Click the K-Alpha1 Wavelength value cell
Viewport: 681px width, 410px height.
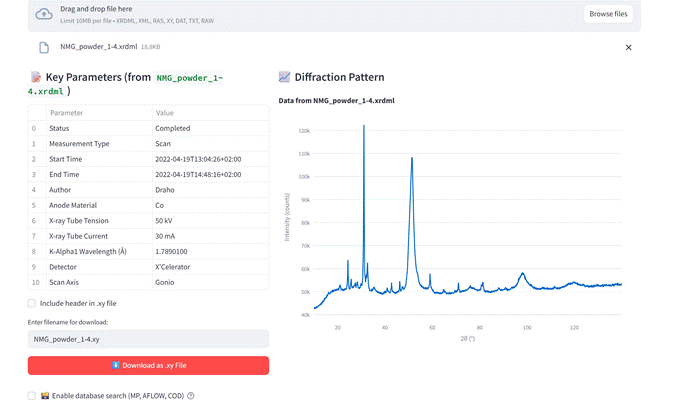coord(210,251)
